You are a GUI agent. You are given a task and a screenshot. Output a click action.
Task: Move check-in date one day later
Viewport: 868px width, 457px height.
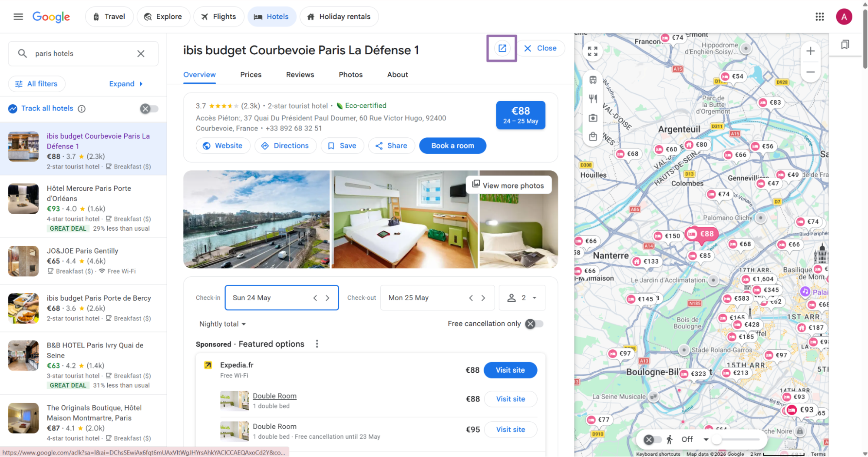click(328, 298)
